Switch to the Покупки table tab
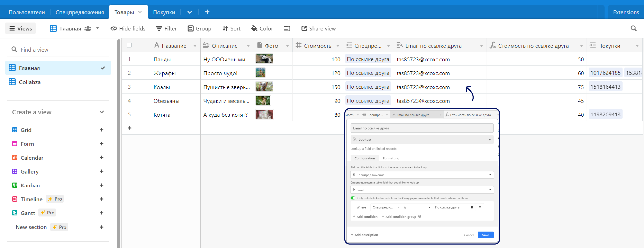This screenshot has height=248, width=644. click(x=164, y=12)
